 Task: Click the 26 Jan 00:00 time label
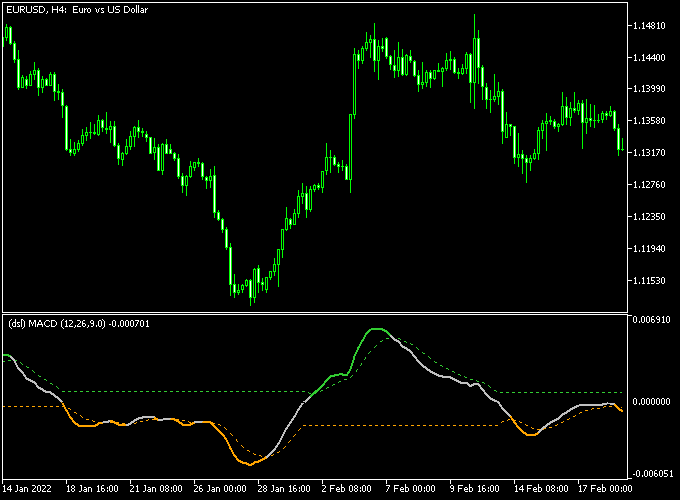(220, 489)
